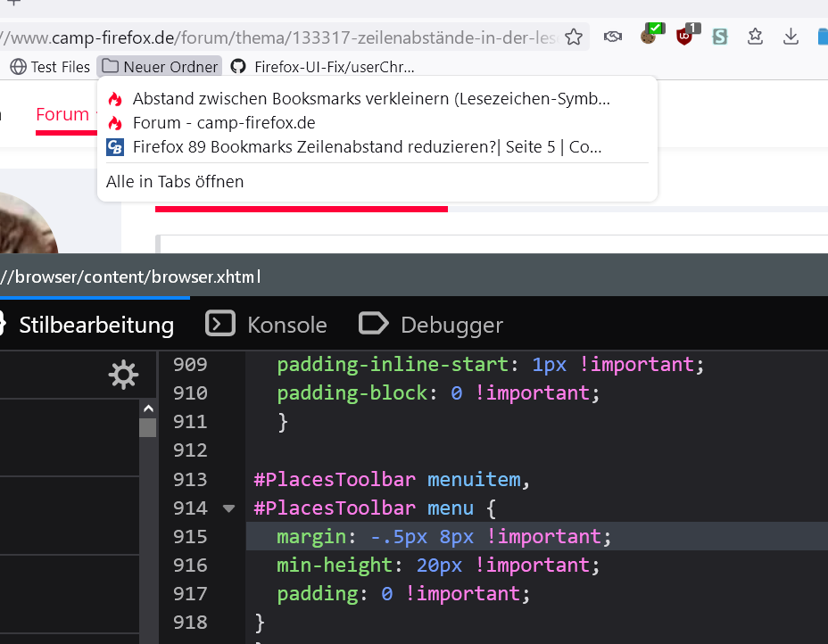
Task: Switch to the Debugger tab
Action: pos(431,325)
